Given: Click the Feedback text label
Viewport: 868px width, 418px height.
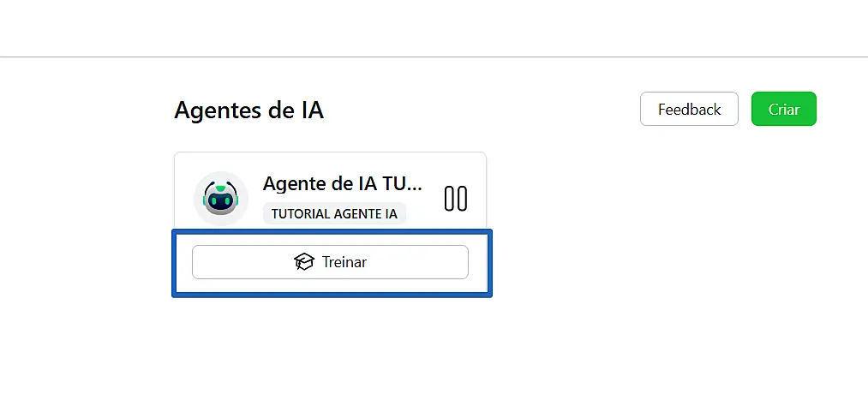Looking at the screenshot, I should (689, 109).
